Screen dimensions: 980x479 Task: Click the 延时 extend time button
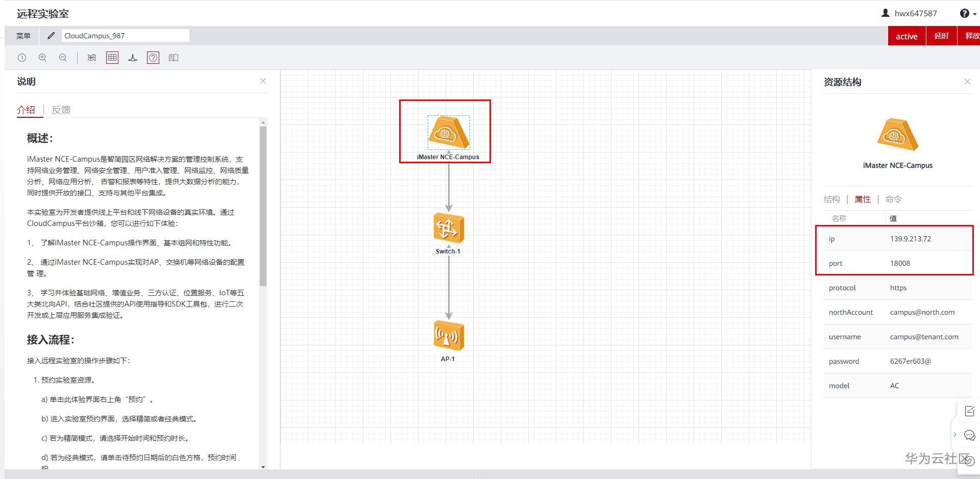coord(942,36)
